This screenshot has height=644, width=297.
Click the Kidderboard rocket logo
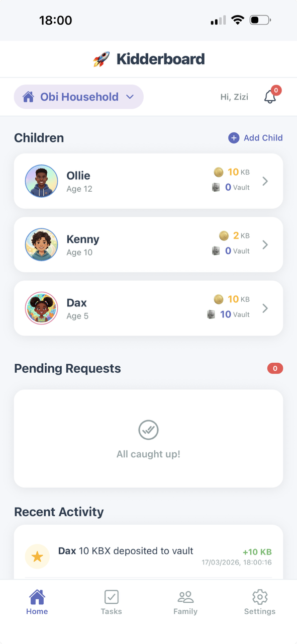pyautogui.click(x=101, y=59)
